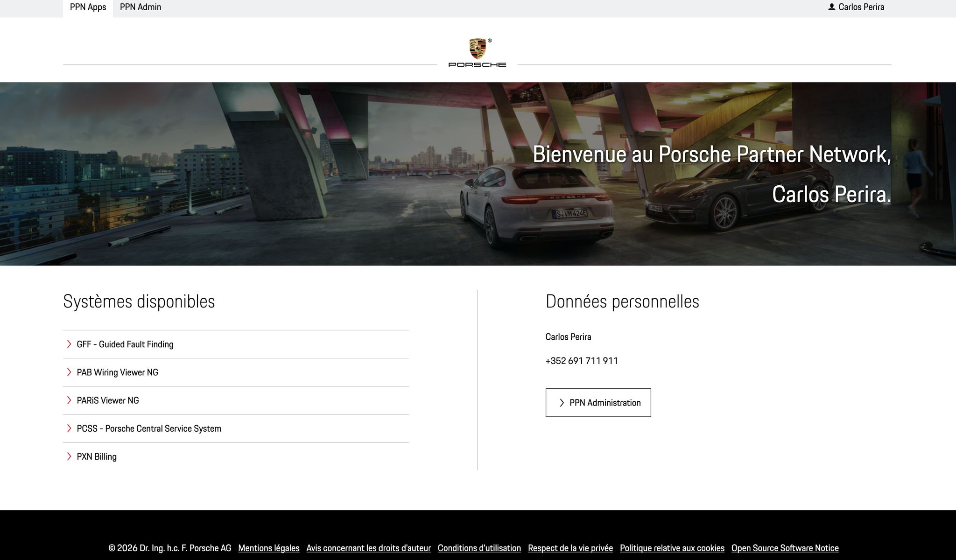Screen dimensions: 956x560
Task: Open PARiS Viewer NG
Action: (236, 400)
